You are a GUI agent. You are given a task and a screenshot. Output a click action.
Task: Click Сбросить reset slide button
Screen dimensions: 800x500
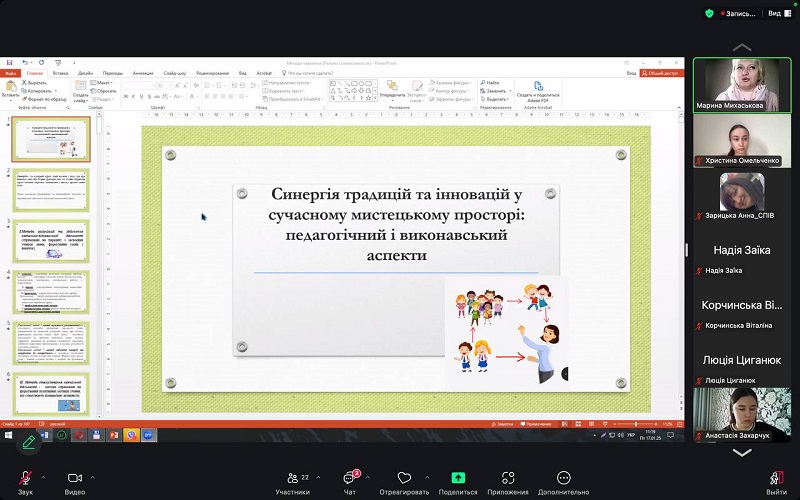104,91
